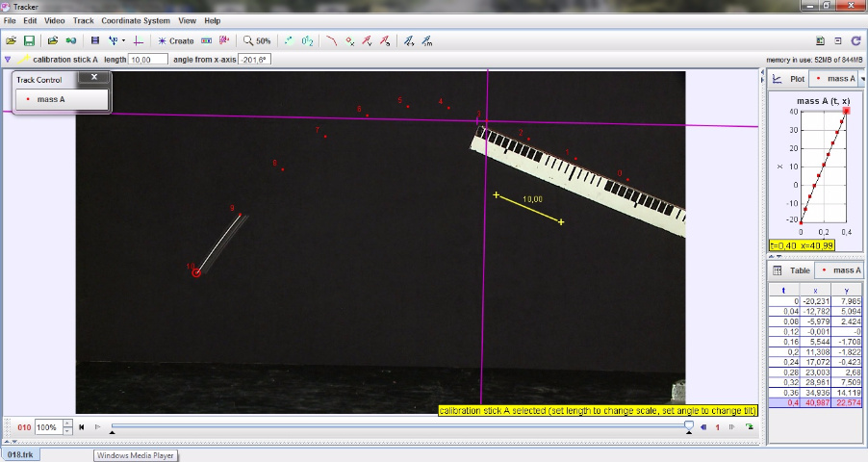The image size is (868, 462).
Task: Open the green import/export data icon
Action: 71,41
